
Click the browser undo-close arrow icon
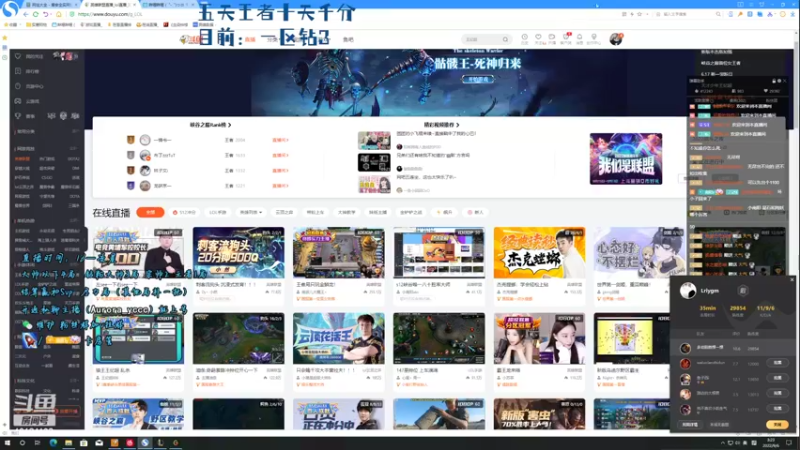coord(46,14)
